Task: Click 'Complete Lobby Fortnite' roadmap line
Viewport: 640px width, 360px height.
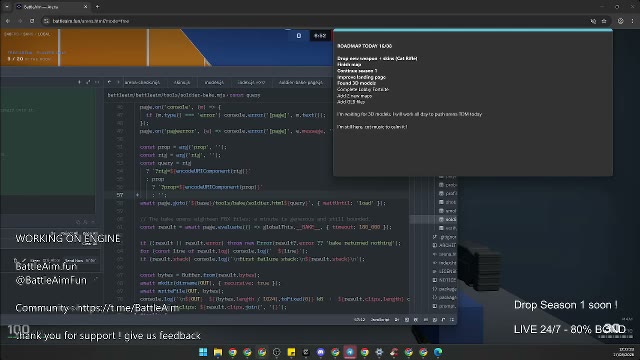Action: click(x=363, y=89)
